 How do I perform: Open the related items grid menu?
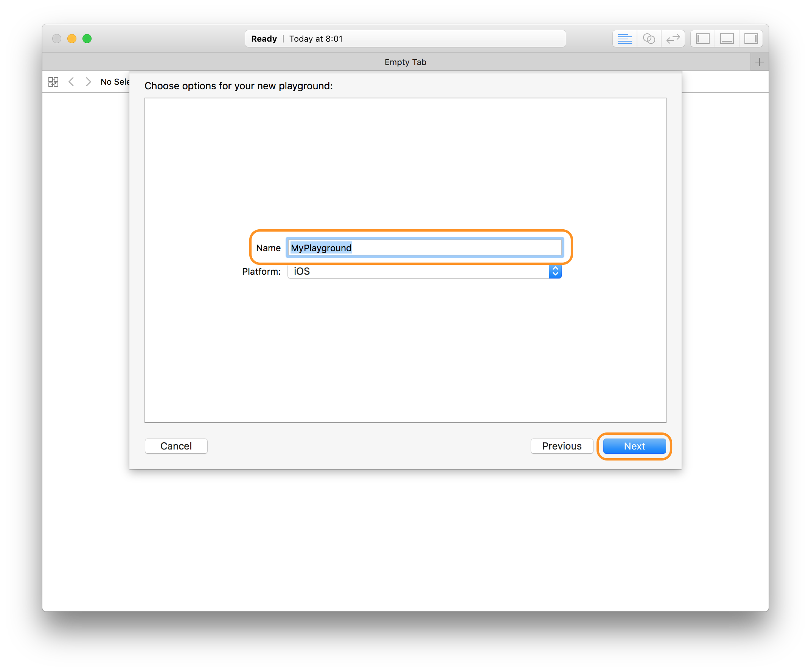pyautogui.click(x=53, y=82)
